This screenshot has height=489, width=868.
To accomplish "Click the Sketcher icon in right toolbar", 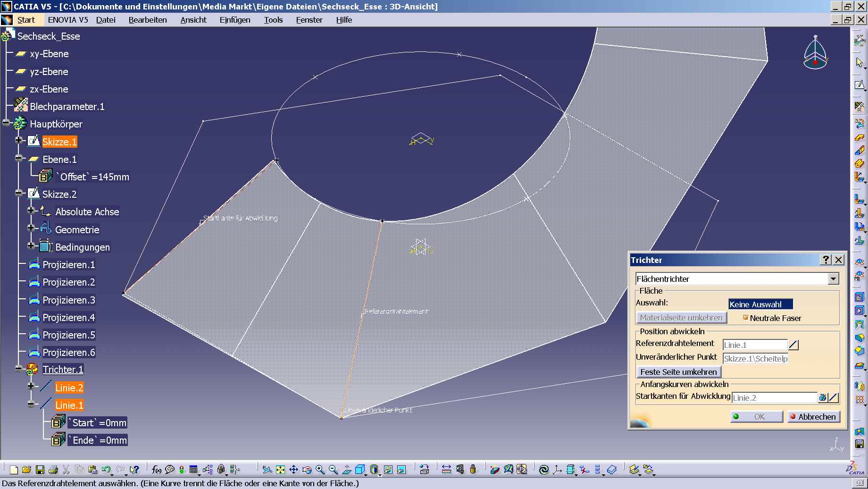I will click(x=860, y=85).
